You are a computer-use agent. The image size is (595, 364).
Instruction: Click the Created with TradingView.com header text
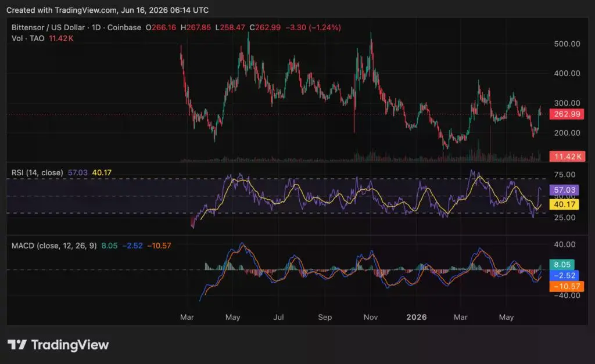(x=107, y=10)
